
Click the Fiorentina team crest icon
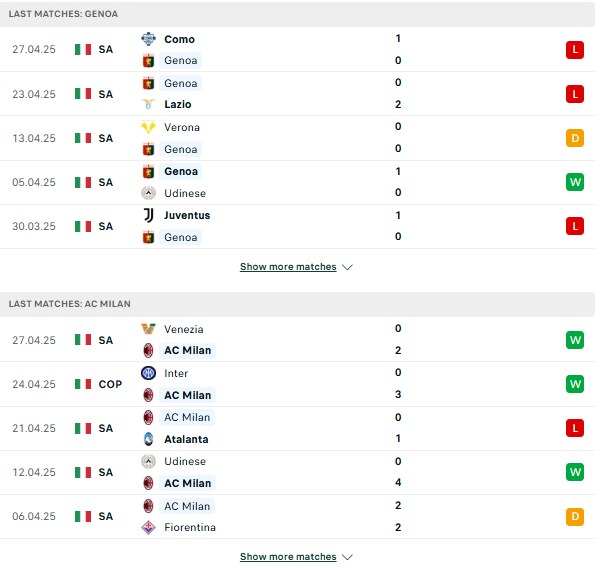pyautogui.click(x=148, y=527)
